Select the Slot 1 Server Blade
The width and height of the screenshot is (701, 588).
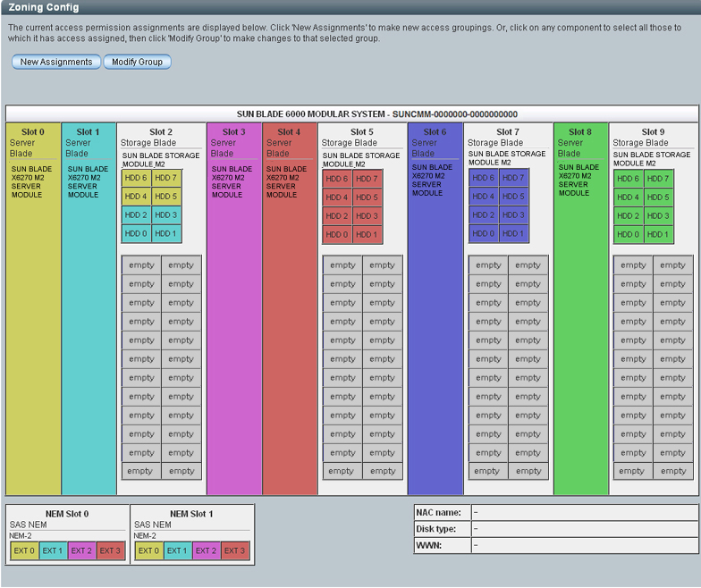tap(89, 309)
